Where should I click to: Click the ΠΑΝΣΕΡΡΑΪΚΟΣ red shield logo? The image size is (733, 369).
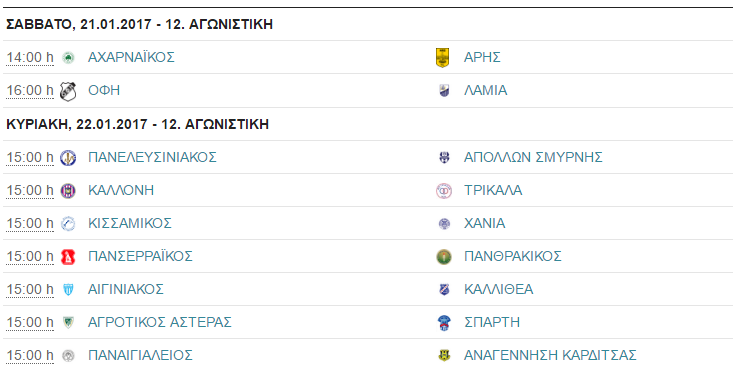pyautogui.click(x=68, y=257)
